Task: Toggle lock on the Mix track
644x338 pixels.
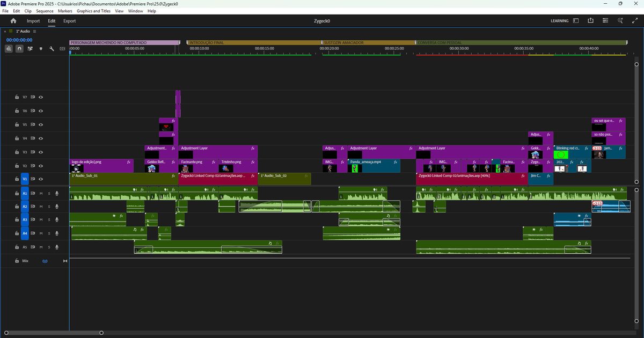Action: pos(17,261)
